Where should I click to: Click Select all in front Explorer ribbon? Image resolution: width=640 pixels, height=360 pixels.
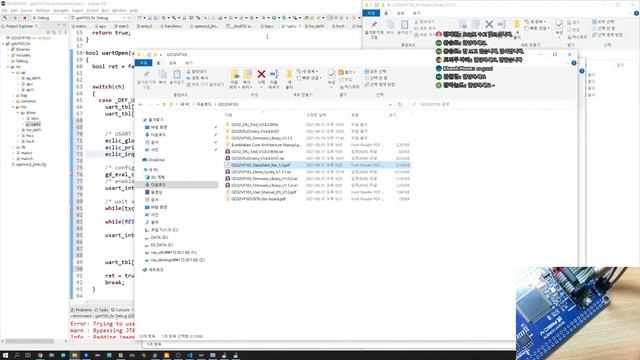coord(375,71)
